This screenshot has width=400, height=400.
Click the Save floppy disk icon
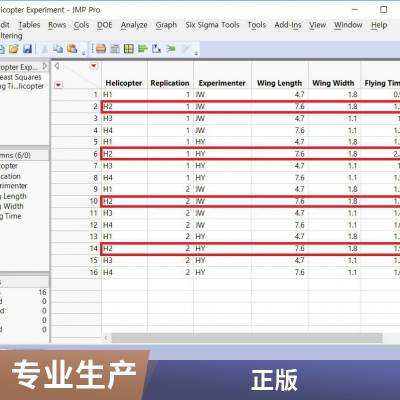click(x=27, y=49)
